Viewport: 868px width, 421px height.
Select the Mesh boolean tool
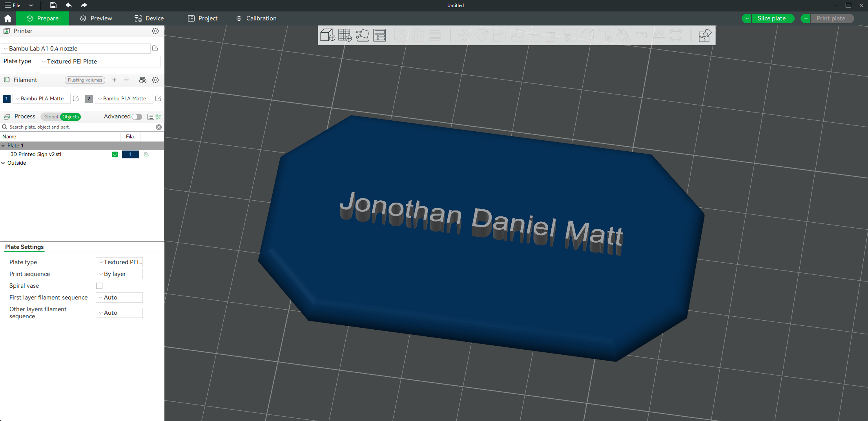[x=553, y=36]
